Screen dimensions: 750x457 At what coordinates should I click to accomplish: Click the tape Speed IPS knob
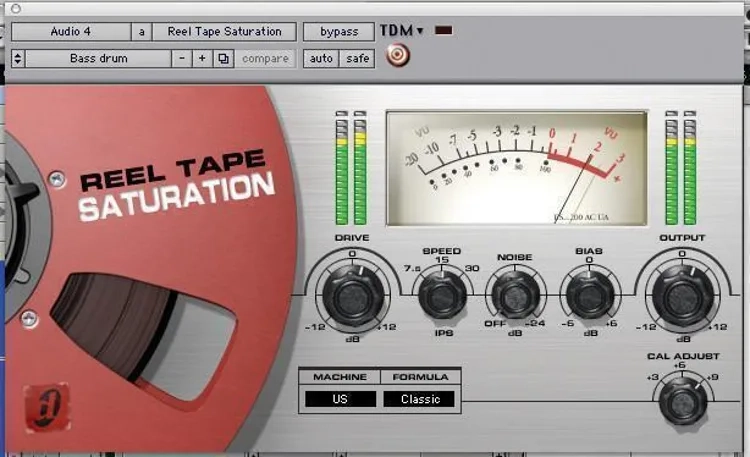[441, 297]
